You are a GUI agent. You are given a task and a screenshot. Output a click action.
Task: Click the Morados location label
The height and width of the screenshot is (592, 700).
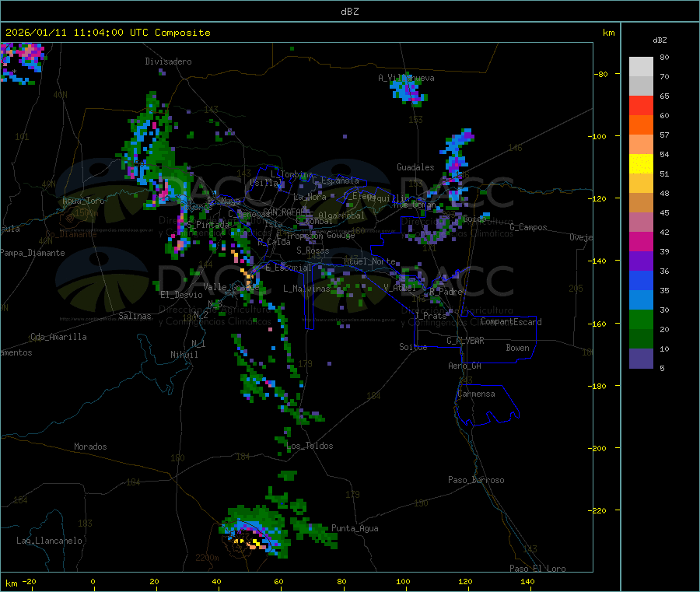90,447
